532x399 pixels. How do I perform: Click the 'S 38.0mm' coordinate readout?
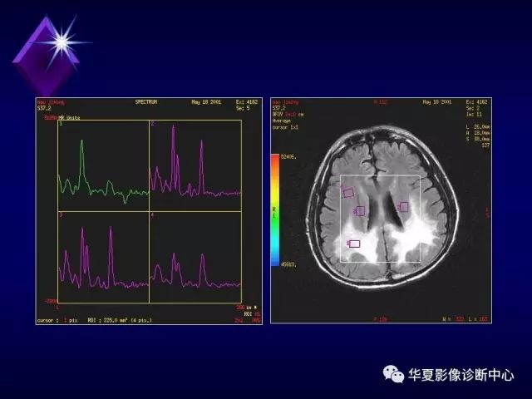click(x=478, y=139)
